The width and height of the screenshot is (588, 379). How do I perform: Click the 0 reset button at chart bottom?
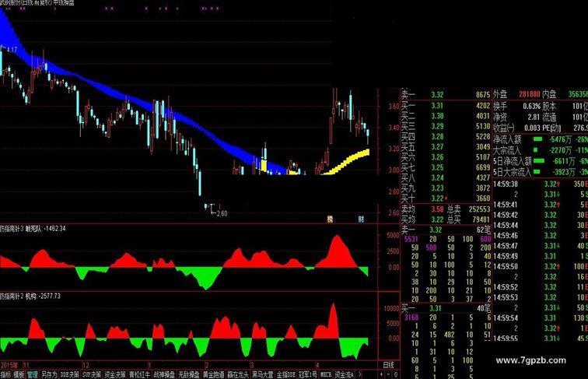pyautogui.click(x=395, y=374)
